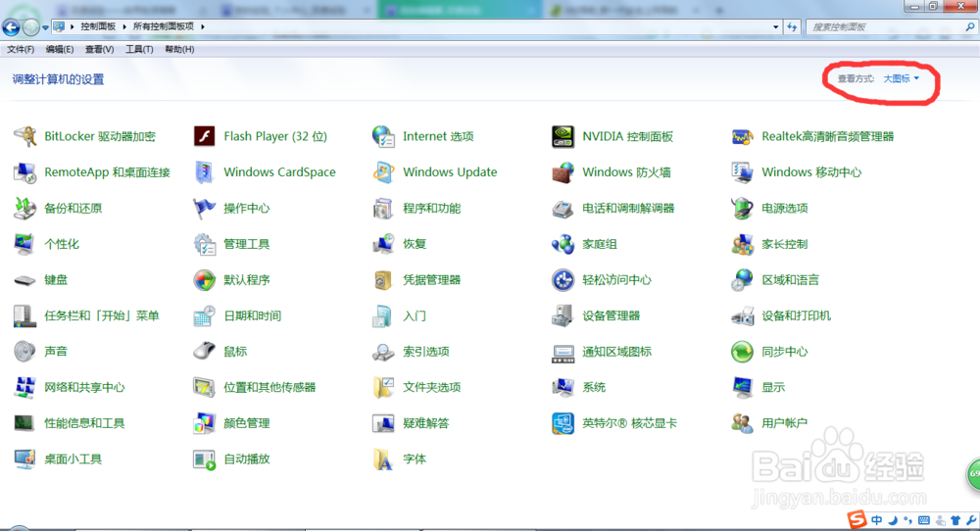The height and width of the screenshot is (531, 980).
Task: Click the 控制面板 breadcrumb segment
Action: coord(98,26)
